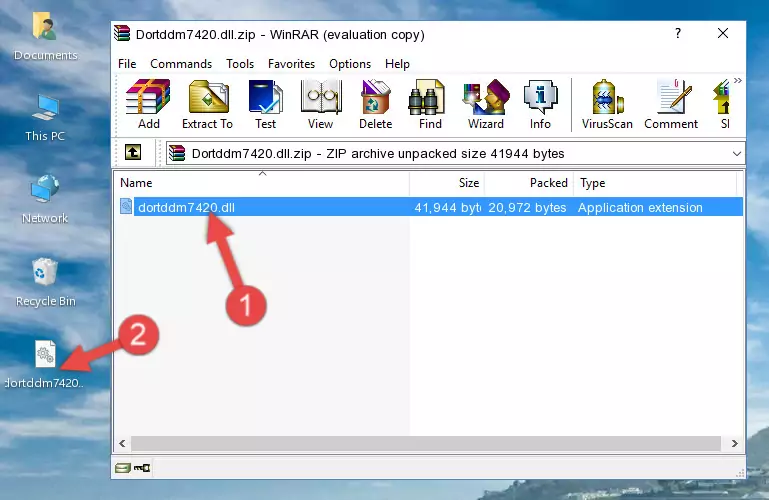This screenshot has height=500, width=769.
Task: Sort by the Type column header
Action: tap(655, 183)
